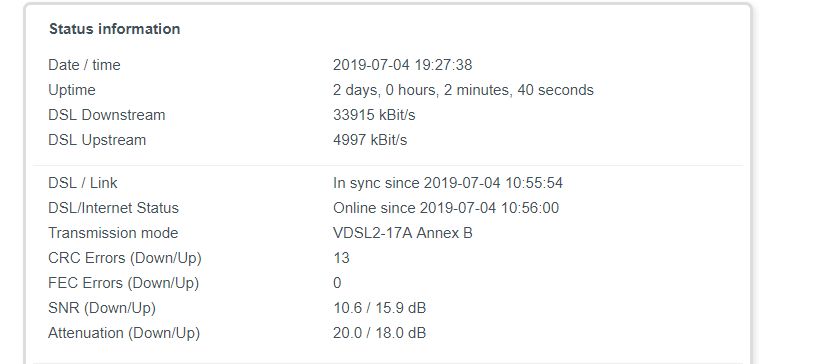Click the date value 2019-07-04 19:27:38
The width and height of the screenshot is (824, 364).
tap(403, 65)
